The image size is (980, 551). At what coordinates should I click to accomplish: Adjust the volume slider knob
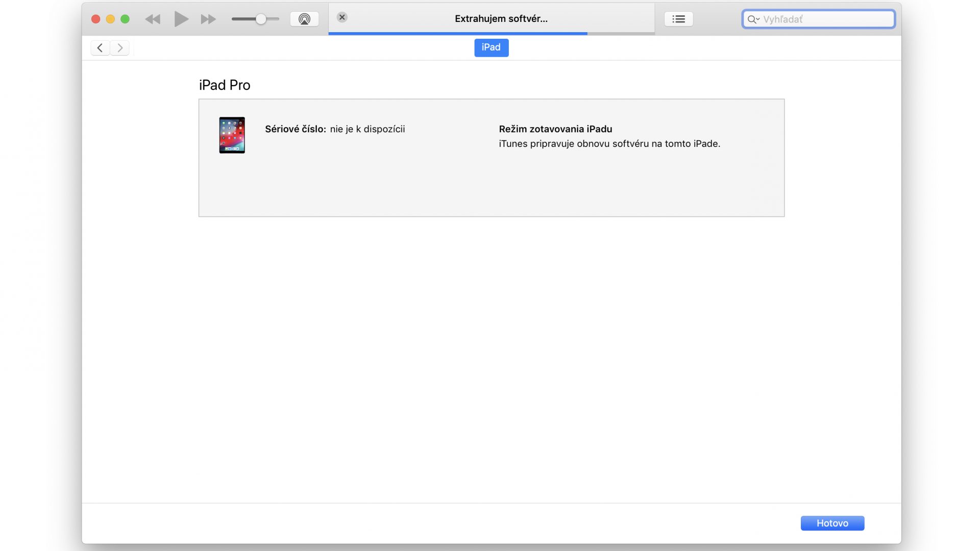click(x=261, y=19)
